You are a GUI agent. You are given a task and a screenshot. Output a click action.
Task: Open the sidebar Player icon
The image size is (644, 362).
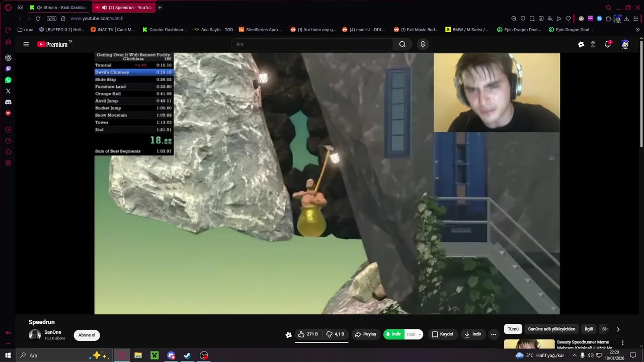tap(8, 130)
